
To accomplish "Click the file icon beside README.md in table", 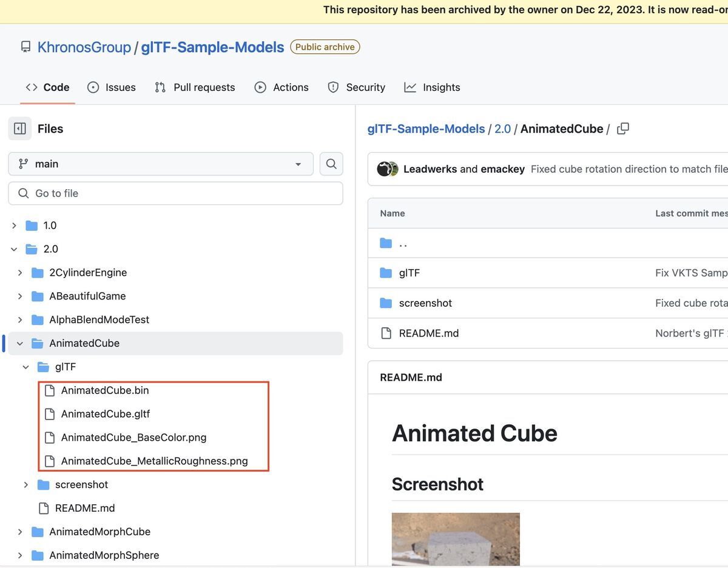I will click(386, 333).
